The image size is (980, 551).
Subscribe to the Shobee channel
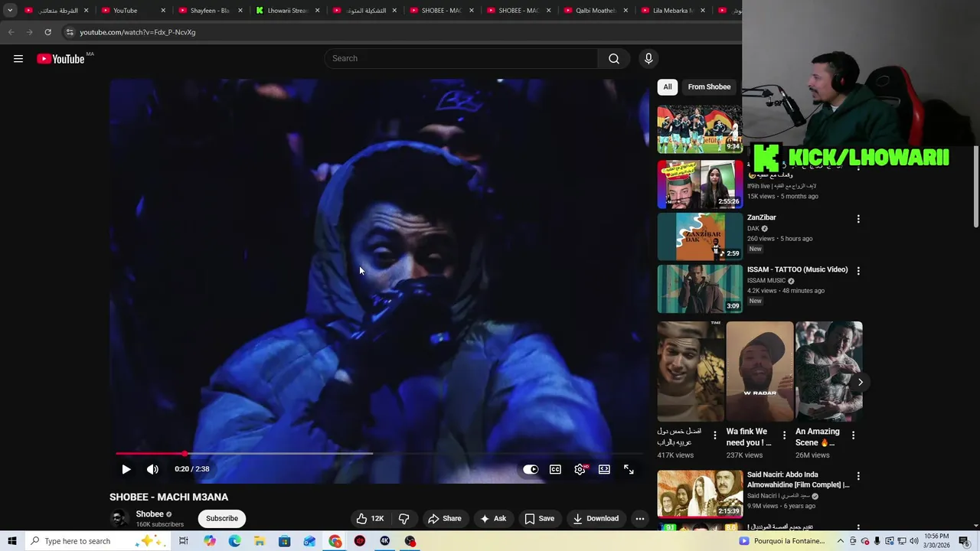tap(222, 519)
